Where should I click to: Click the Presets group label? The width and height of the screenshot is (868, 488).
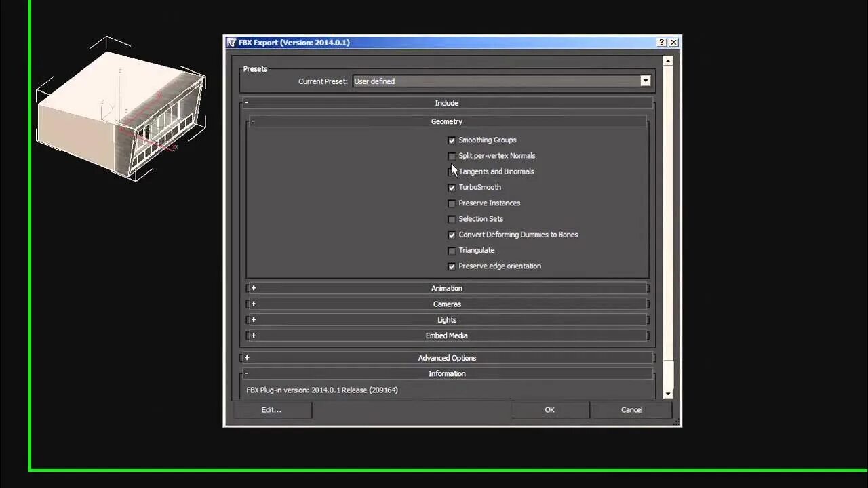click(255, 68)
